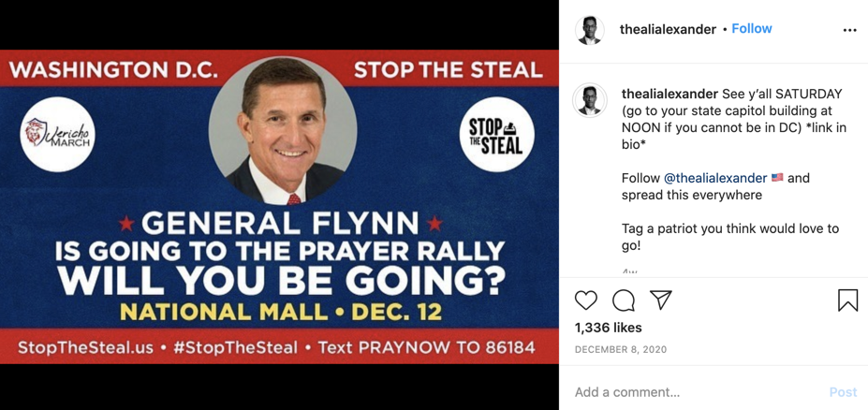The image size is (868, 410).
Task: Click the "WILL YOU BE GOING?" image text
Action: click(x=280, y=280)
